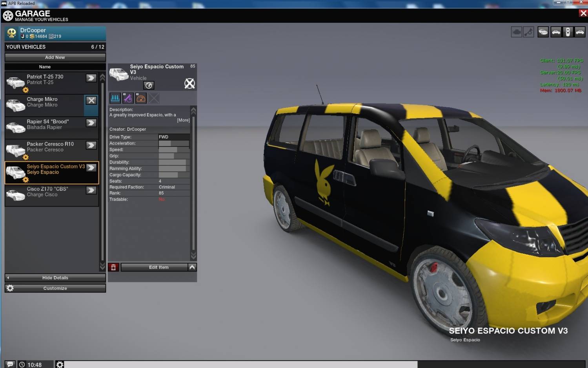Despawn the Charge Mikro with its X toggle
This screenshot has height=368, width=588.
[x=91, y=101]
